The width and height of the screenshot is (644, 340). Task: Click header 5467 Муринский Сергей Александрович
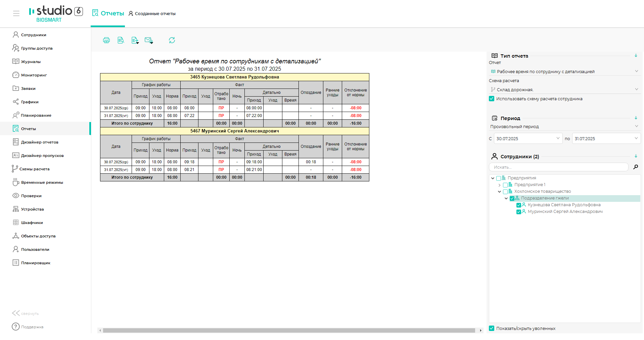tap(235, 131)
